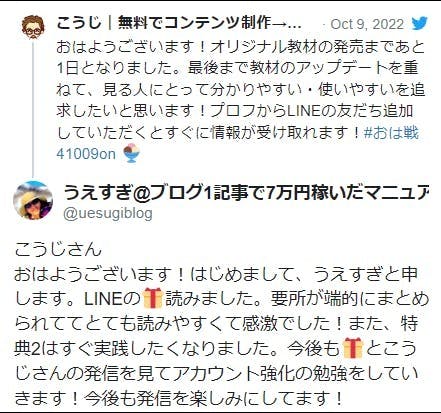Open こうじ's bearded avatar picture
441x413 pixels.
[x=33, y=27]
